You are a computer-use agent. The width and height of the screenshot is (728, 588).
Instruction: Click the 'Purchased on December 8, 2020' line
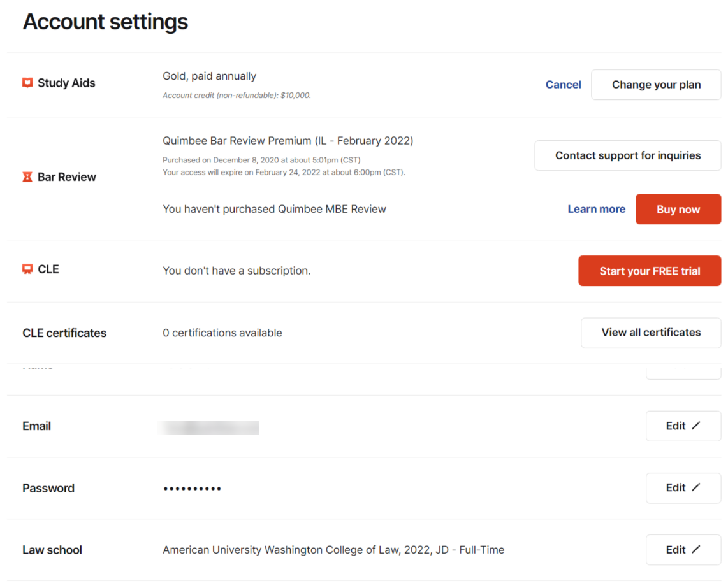[x=261, y=160]
